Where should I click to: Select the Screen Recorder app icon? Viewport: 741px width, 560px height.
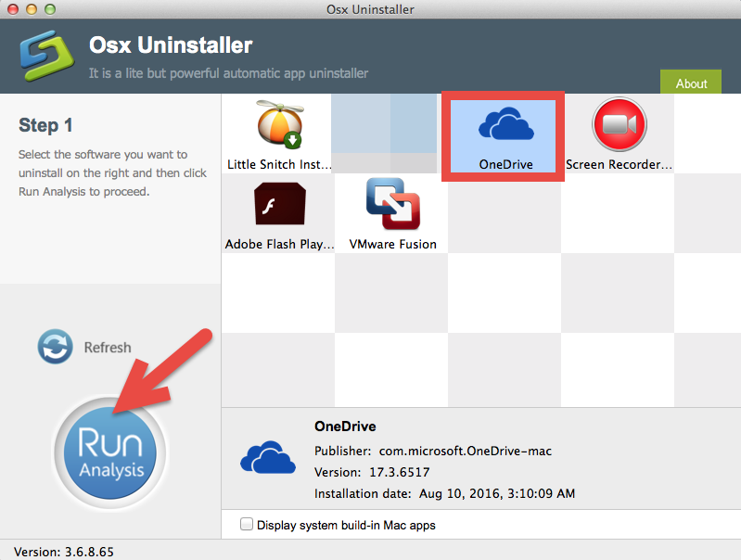(x=620, y=124)
